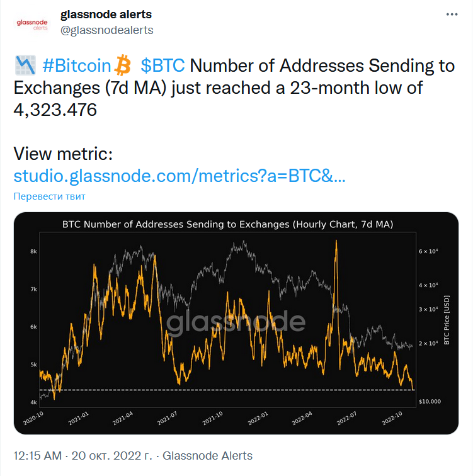Open the glassnode alerts display name
This screenshot has width=473, height=476.
[106, 14]
